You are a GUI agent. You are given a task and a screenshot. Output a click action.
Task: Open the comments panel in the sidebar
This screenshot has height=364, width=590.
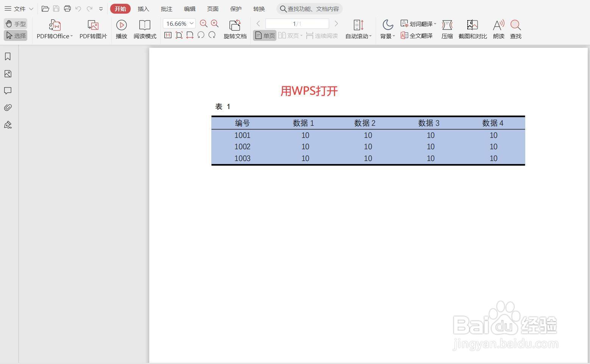[8, 91]
